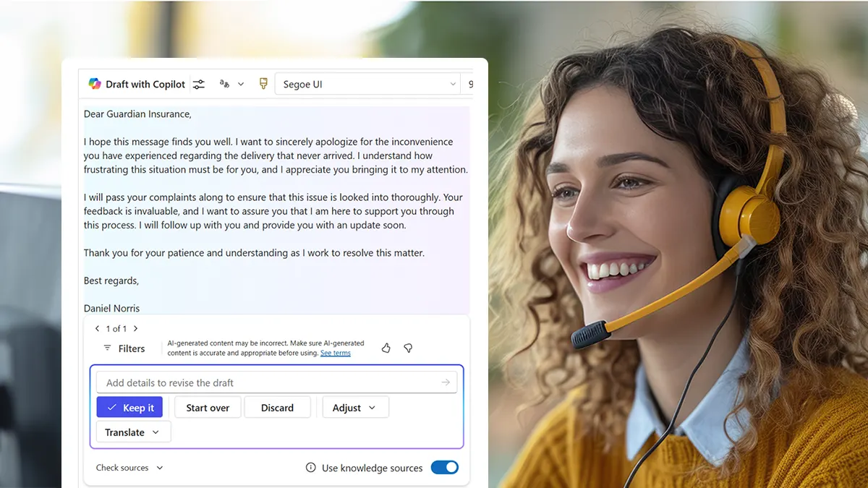Click the knowledge sources info icon
This screenshot has width=868, height=488.
tap(310, 468)
